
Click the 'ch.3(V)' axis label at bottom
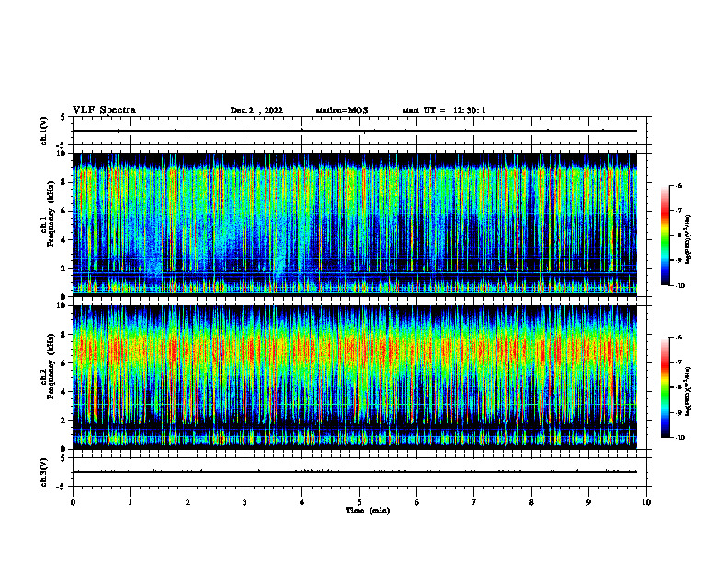[44, 472]
